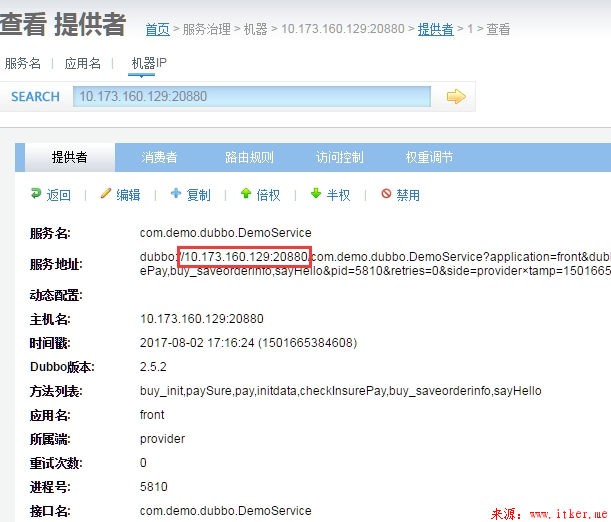Focus the SEARCH input field
This screenshot has height=522, width=611.
[x=252, y=97]
